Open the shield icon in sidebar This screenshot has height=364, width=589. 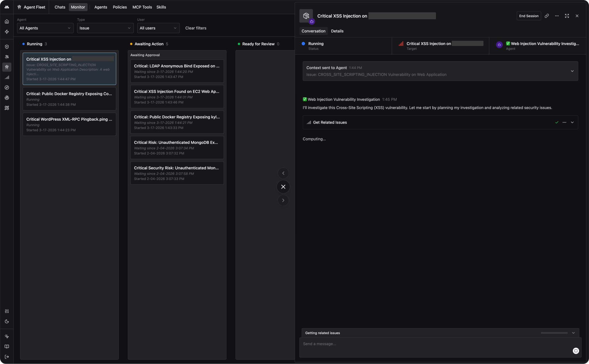click(7, 47)
